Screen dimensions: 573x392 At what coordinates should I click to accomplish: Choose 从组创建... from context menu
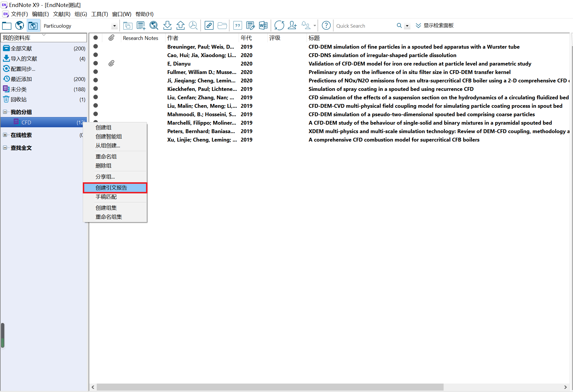click(x=115, y=145)
